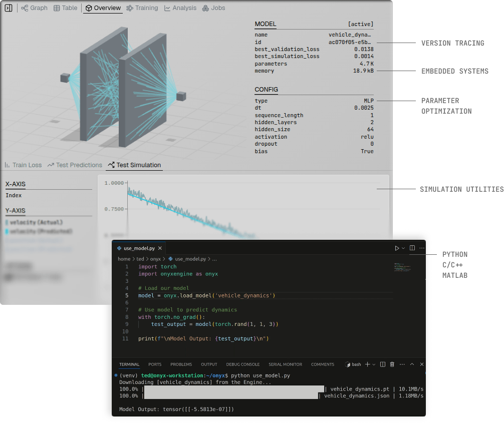Click the cyan velocity (Predicted) color swatch
The width and height of the screenshot is (504, 423).
coord(7,231)
